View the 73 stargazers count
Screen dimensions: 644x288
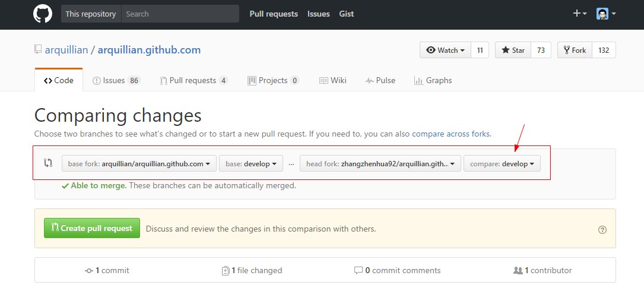[541, 50]
